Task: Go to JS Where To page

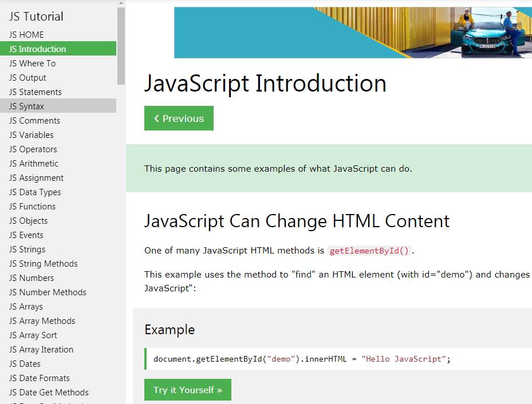Action: point(32,64)
